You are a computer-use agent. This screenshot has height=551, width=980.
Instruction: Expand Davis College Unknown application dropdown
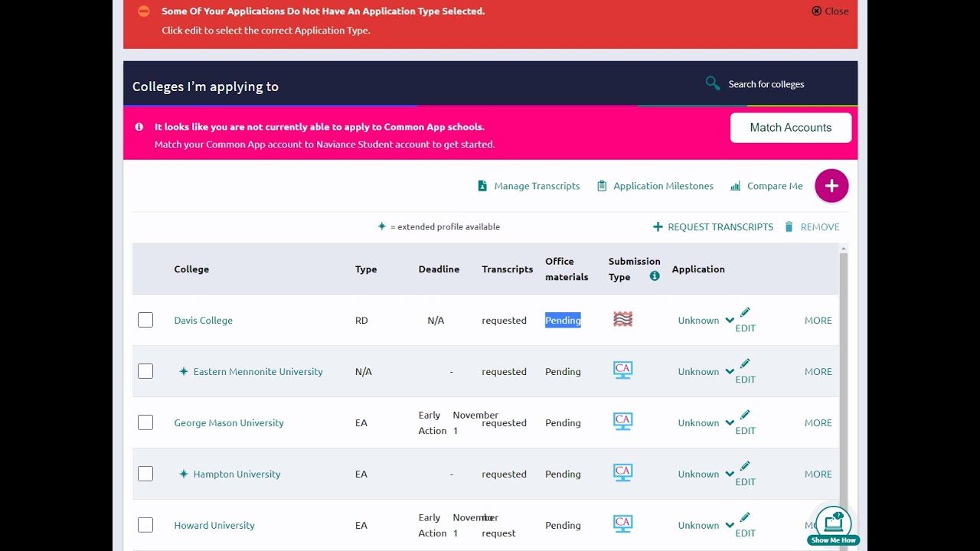click(706, 320)
